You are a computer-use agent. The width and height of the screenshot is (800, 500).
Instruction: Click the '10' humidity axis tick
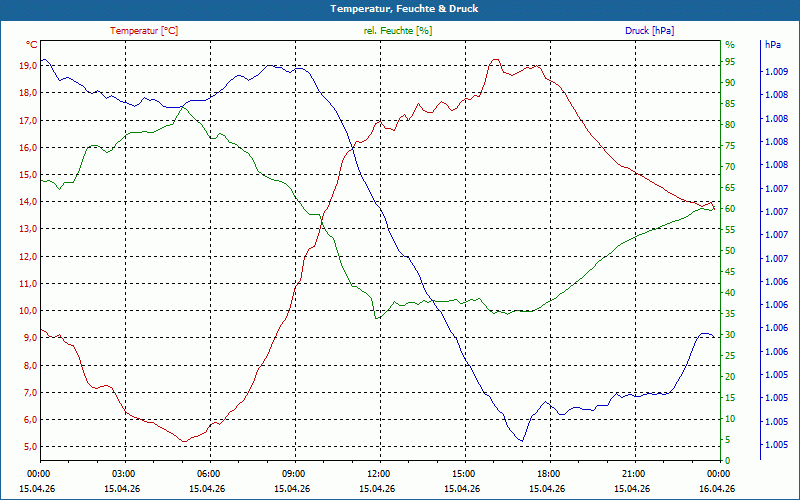[x=730, y=419]
